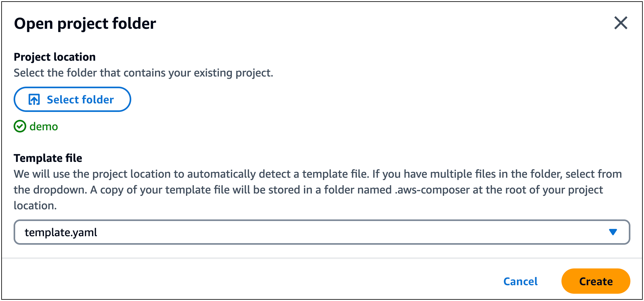
Task: Click Cancel to dismiss the dialog
Action: click(x=520, y=281)
